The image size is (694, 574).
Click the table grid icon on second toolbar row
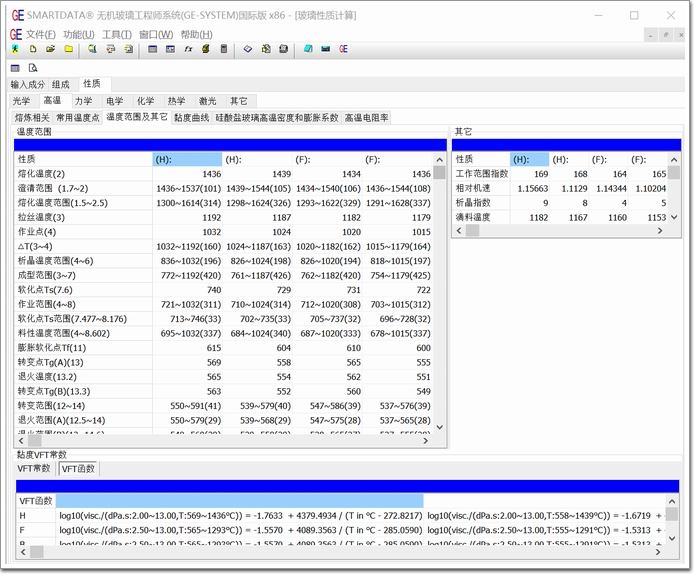[x=15, y=68]
